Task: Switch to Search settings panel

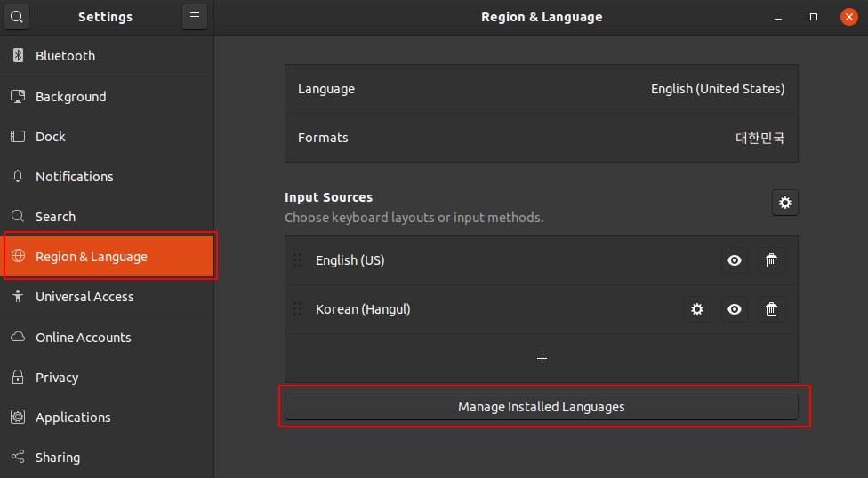Action: (x=107, y=216)
